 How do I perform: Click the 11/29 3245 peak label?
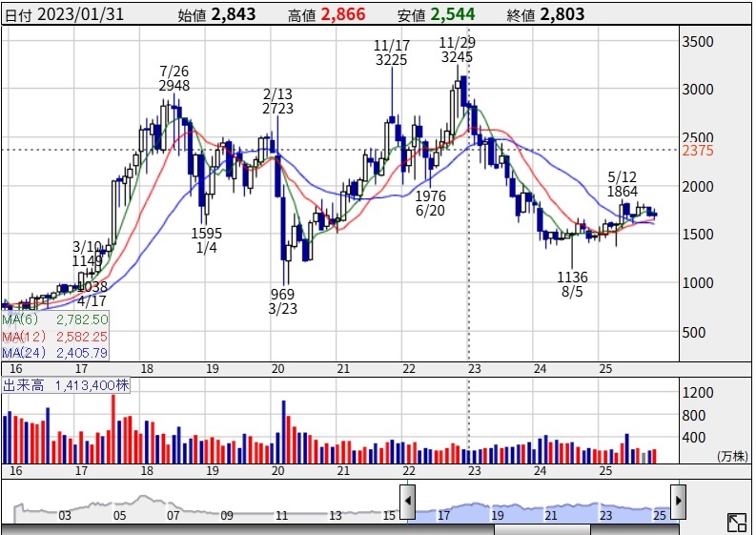coord(458,50)
